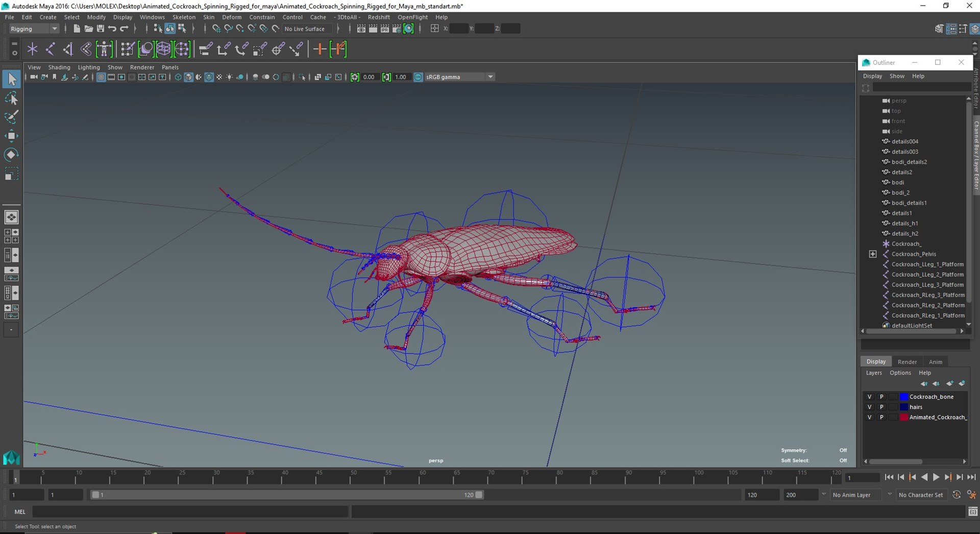
Task: Click the play forwards button
Action: (x=936, y=477)
